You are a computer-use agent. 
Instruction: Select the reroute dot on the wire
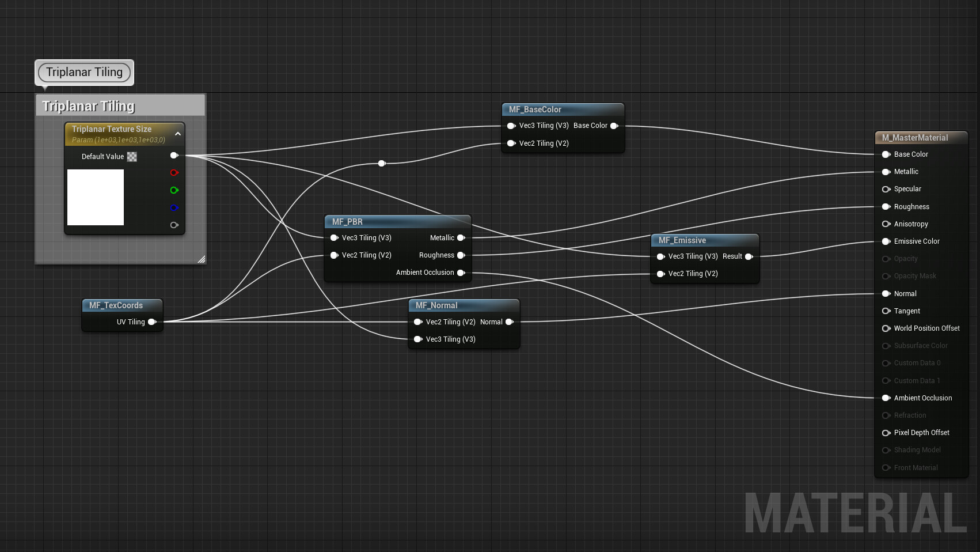(x=381, y=163)
